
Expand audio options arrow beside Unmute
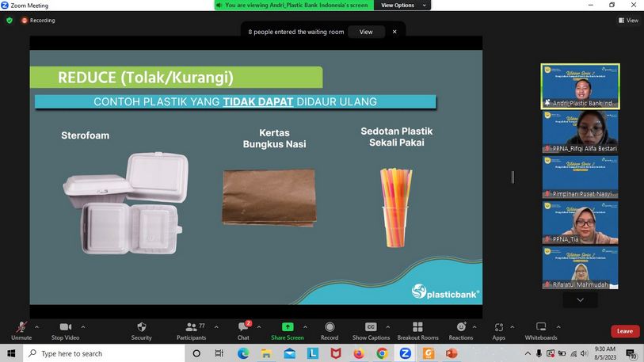click(36, 326)
